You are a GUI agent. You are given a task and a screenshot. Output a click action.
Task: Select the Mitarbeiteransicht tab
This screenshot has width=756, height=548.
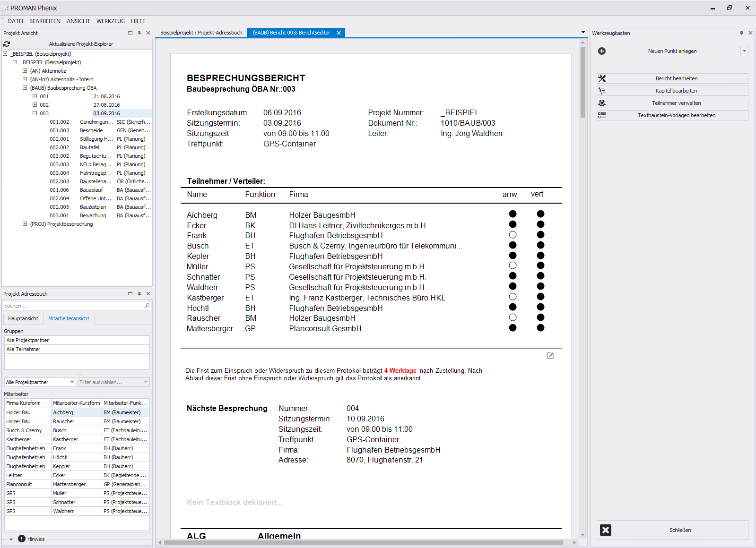[69, 318]
